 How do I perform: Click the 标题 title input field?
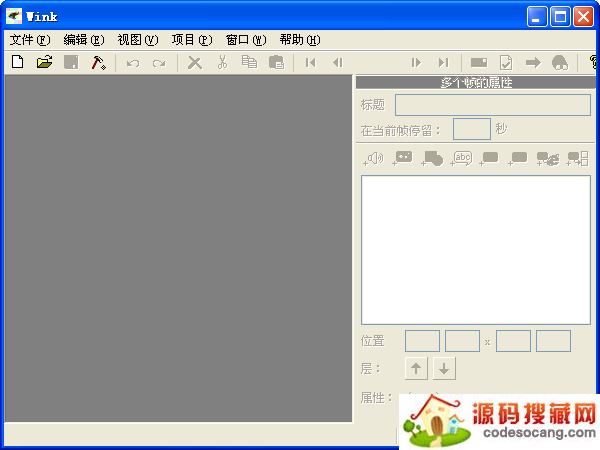click(x=492, y=105)
